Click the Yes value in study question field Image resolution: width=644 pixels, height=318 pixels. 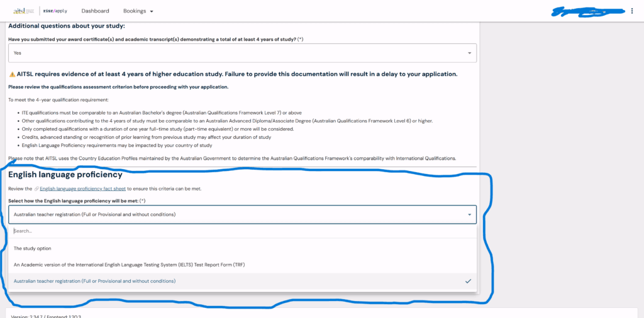(x=18, y=53)
